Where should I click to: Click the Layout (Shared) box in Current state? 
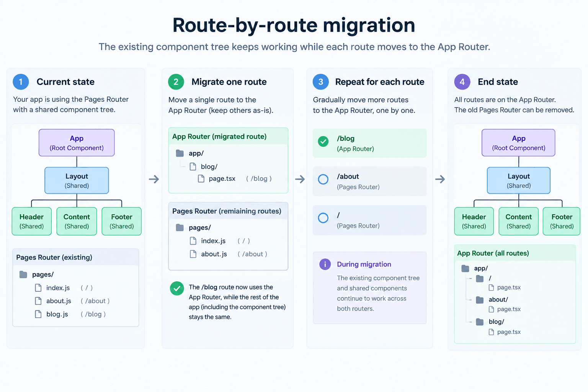[x=77, y=180]
